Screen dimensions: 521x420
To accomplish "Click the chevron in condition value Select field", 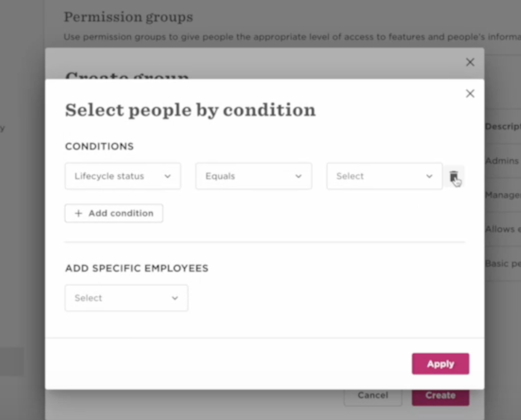I will point(429,176).
